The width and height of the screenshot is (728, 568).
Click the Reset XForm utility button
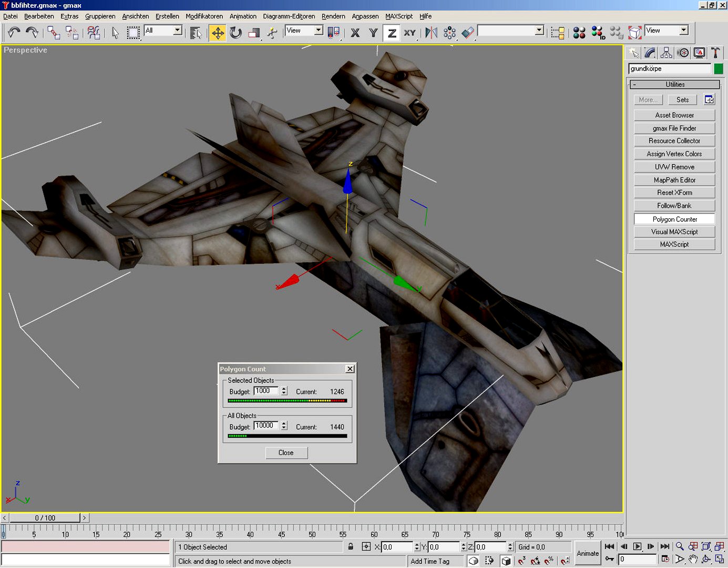674,192
